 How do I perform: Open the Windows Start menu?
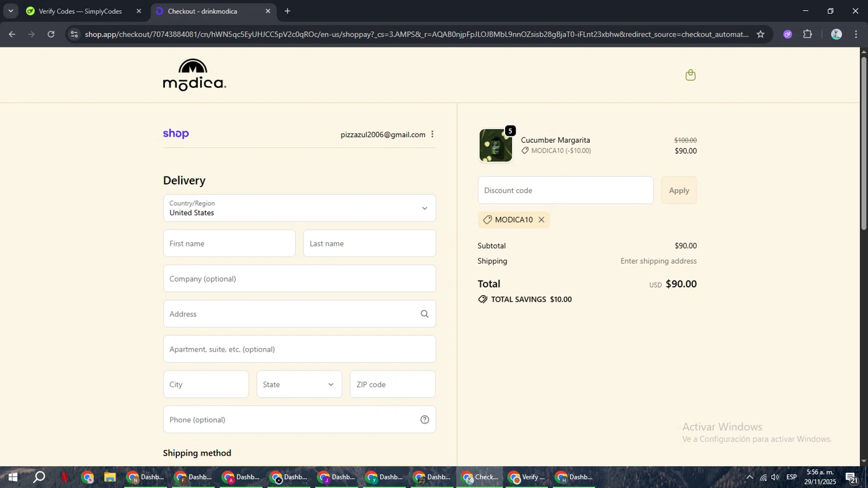[12, 478]
